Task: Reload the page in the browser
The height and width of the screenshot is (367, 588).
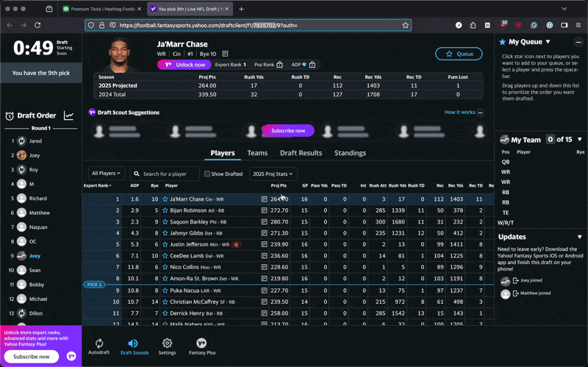Action: (37, 25)
